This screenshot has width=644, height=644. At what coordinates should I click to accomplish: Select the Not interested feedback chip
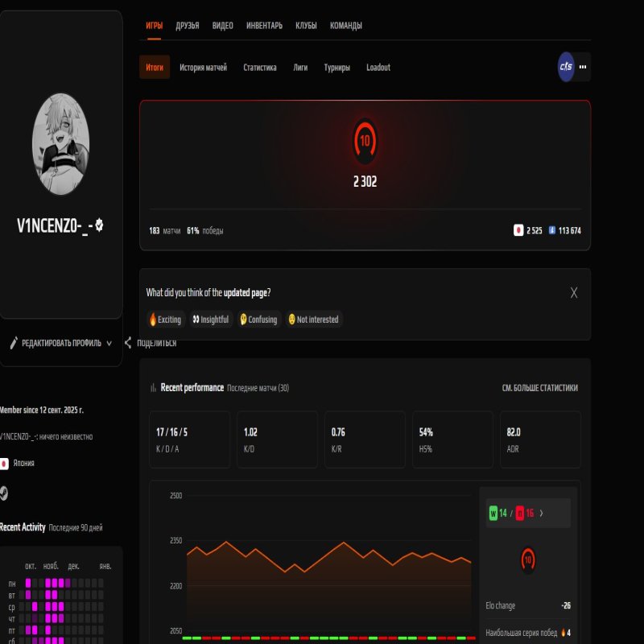point(314,320)
